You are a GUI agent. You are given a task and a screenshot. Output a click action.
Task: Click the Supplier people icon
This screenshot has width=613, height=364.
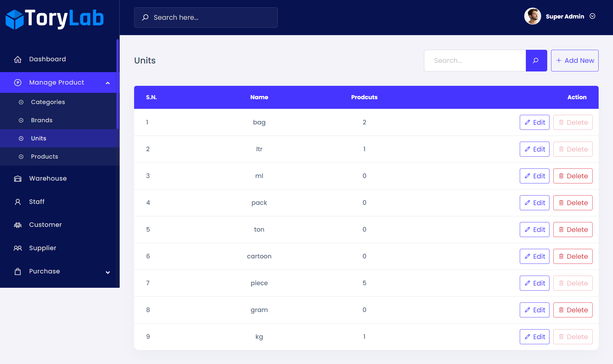[x=18, y=248]
